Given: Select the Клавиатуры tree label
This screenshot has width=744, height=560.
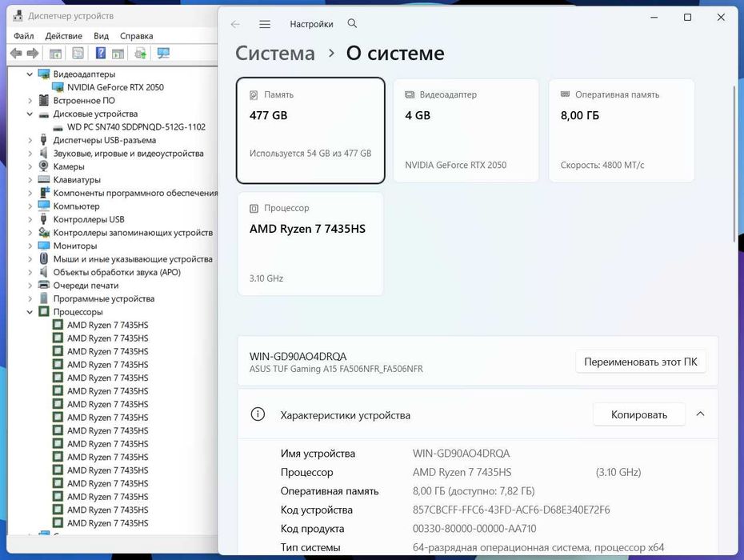Looking at the screenshot, I should (77, 180).
